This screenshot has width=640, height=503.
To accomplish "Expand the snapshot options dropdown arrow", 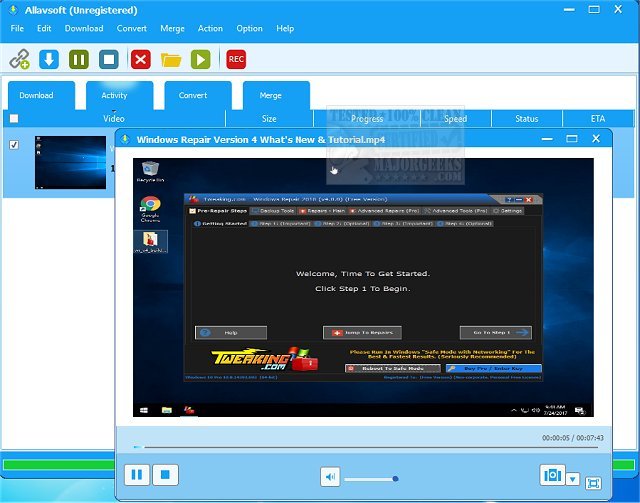I will [573, 479].
